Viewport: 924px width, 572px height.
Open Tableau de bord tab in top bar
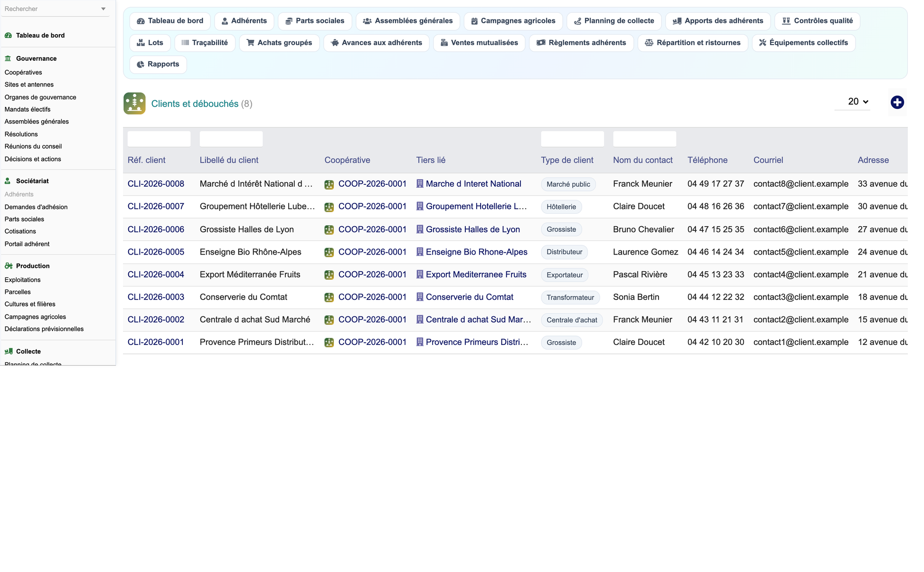(x=170, y=21)
